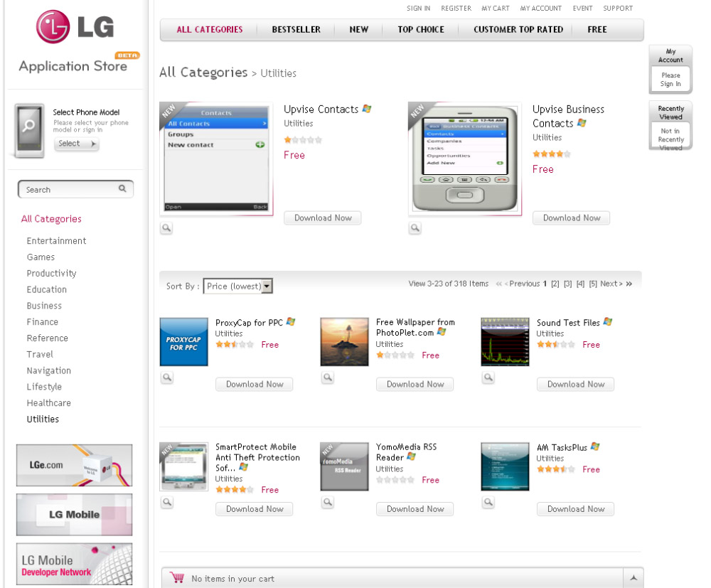Go to results page 3

pyautogui.click(x=567, y=284)
